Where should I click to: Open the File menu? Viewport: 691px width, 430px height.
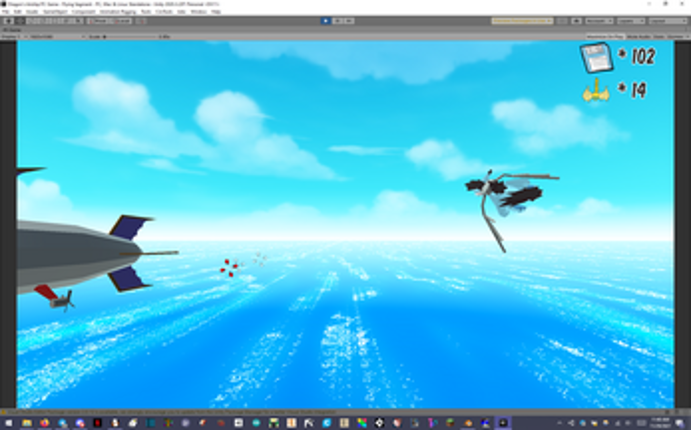click(5, 11)
